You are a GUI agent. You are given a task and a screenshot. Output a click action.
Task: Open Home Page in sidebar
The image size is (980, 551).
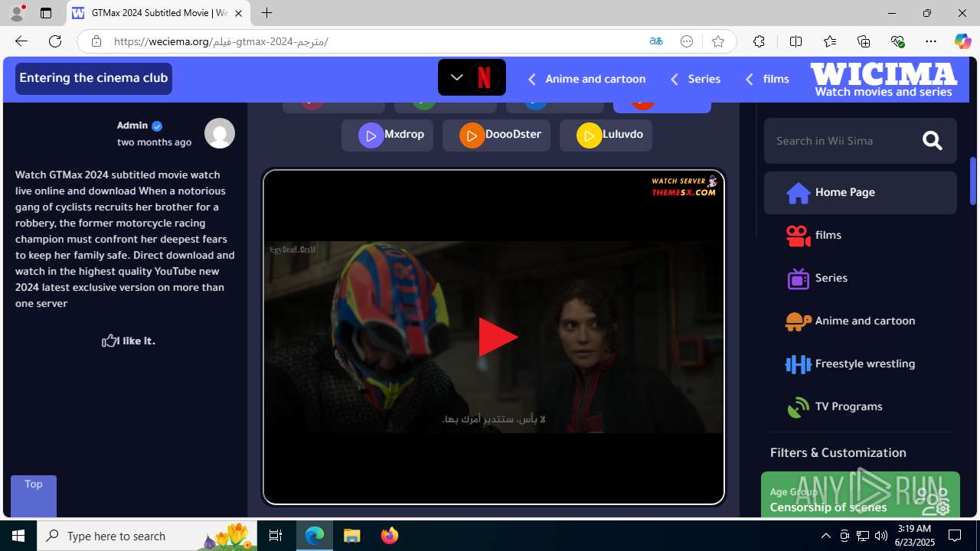click(x=860, y=192)
